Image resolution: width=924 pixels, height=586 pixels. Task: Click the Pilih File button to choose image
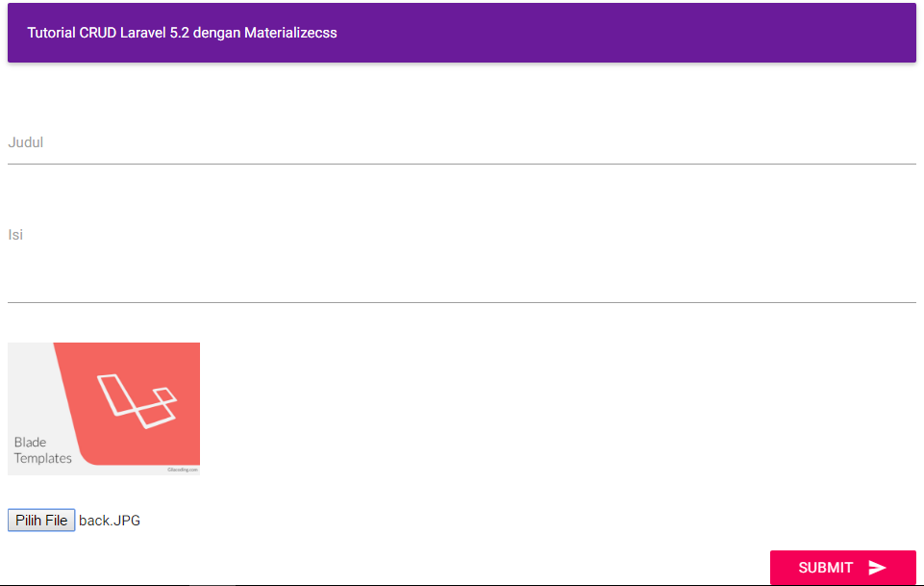click(41, 520)
